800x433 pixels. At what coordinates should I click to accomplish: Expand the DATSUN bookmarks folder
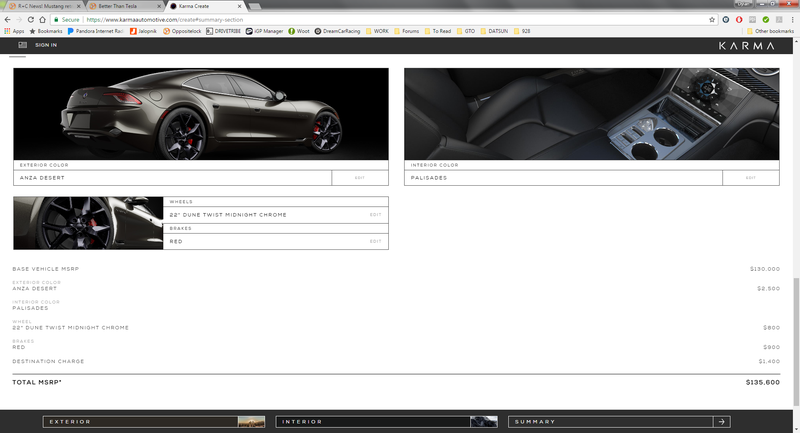pyautogui.click(x=494, y=31)
